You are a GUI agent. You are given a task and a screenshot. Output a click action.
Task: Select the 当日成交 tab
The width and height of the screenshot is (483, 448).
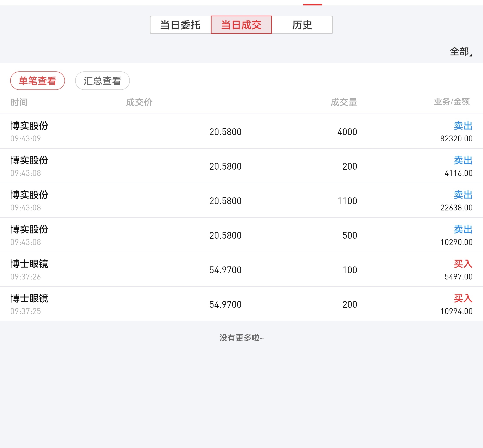241,25
